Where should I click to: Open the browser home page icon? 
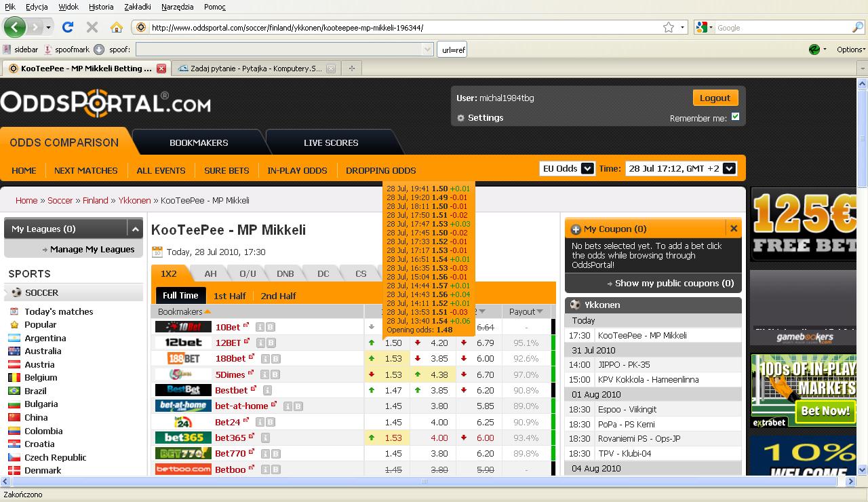(x=117, y=27)
